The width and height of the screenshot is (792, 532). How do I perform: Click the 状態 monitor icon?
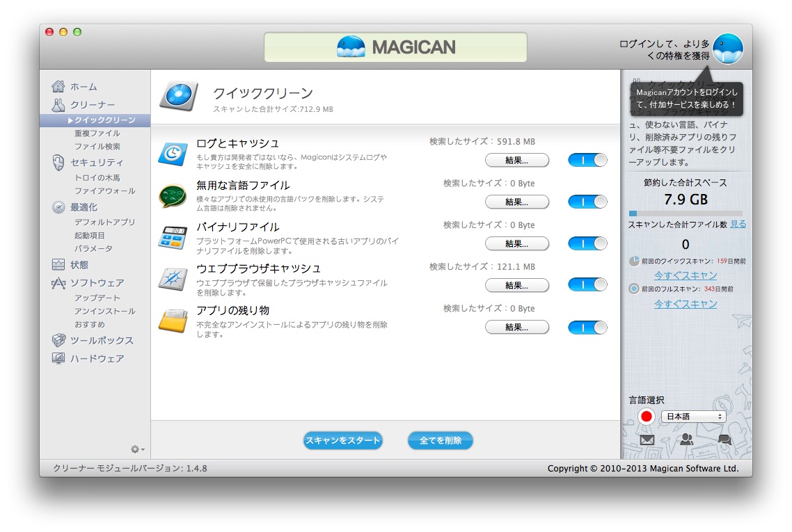click(x=58, y=264)
